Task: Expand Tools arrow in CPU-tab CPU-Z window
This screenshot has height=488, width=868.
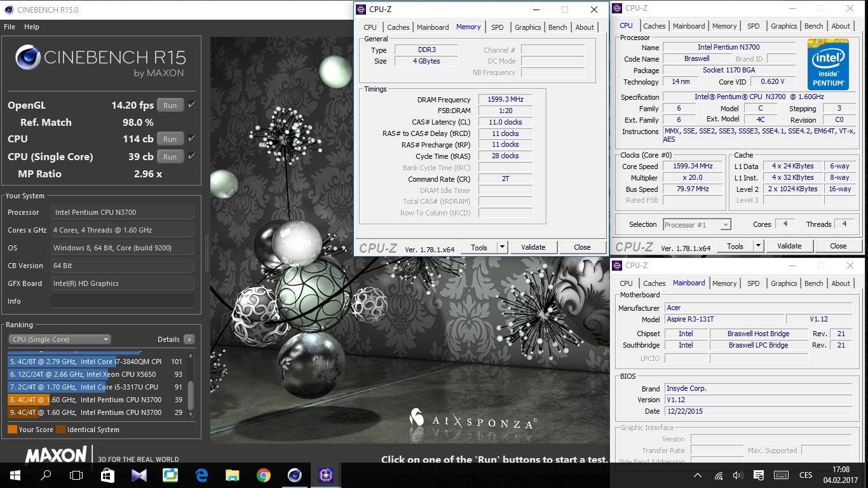Action: click(758, 246)
